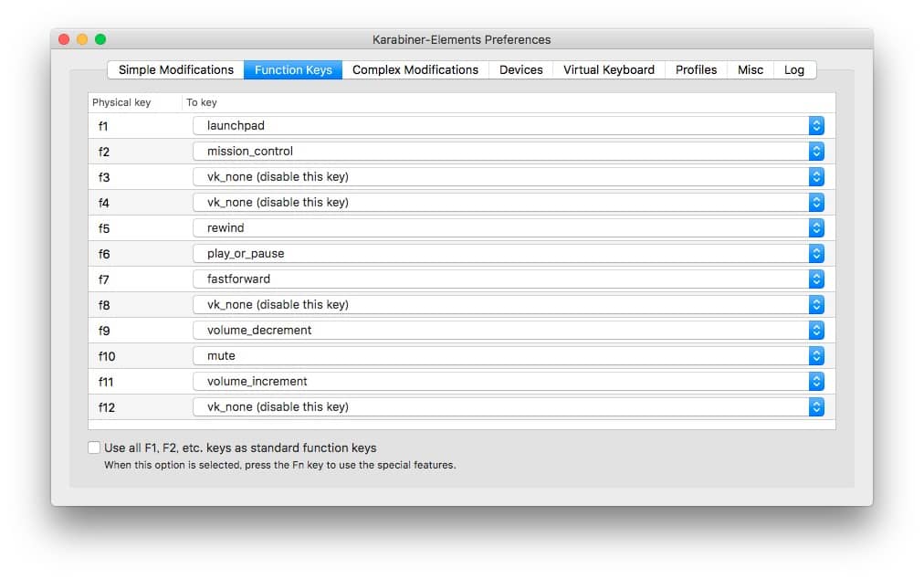Select the f9 physical key label
The height and width of the screenshot is (579, 924).
(x=104, y=331)
